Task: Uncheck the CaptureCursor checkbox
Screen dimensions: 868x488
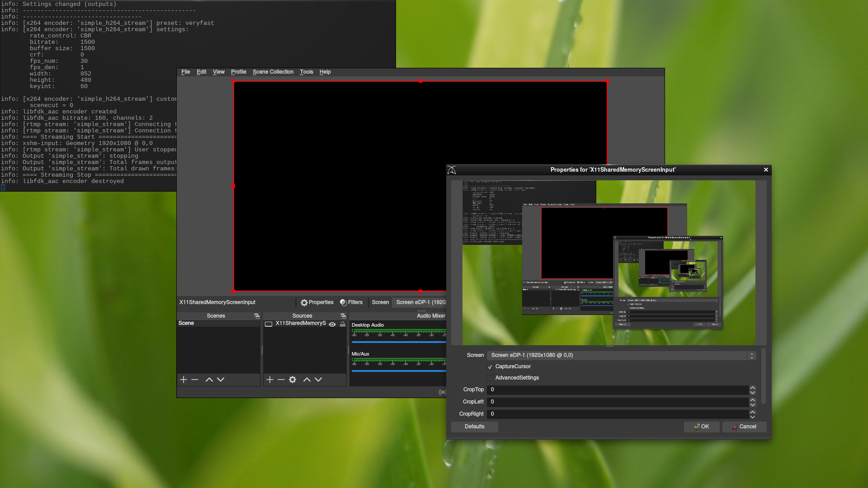Action: click(x=490, y=367)
